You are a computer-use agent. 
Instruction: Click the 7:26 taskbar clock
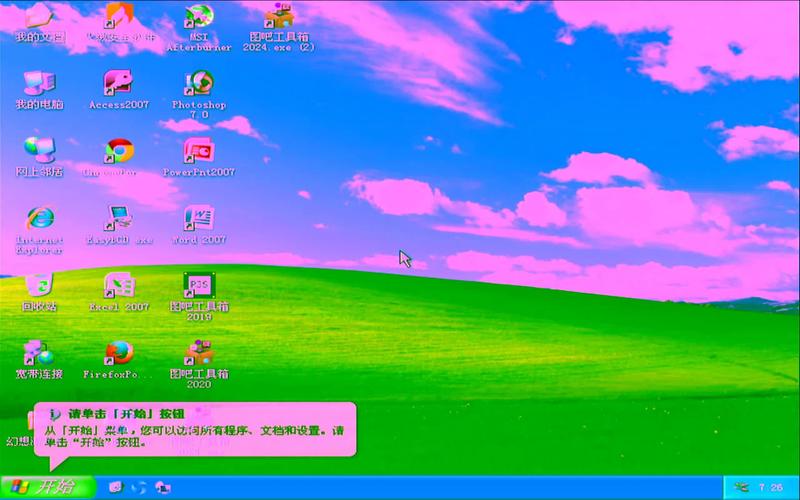point(770,488)
